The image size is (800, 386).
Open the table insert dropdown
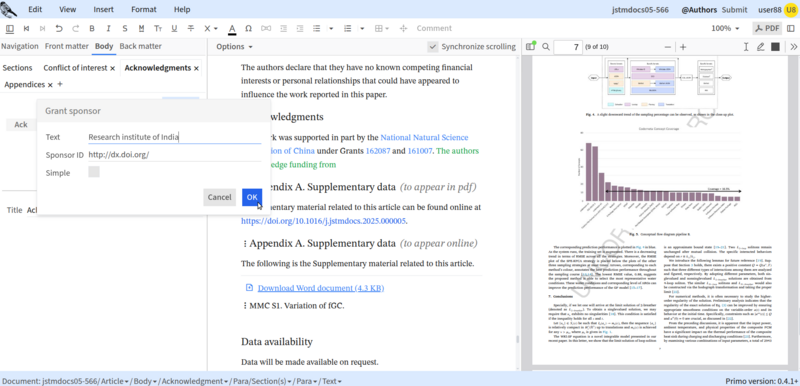click(x=382, y=29)
